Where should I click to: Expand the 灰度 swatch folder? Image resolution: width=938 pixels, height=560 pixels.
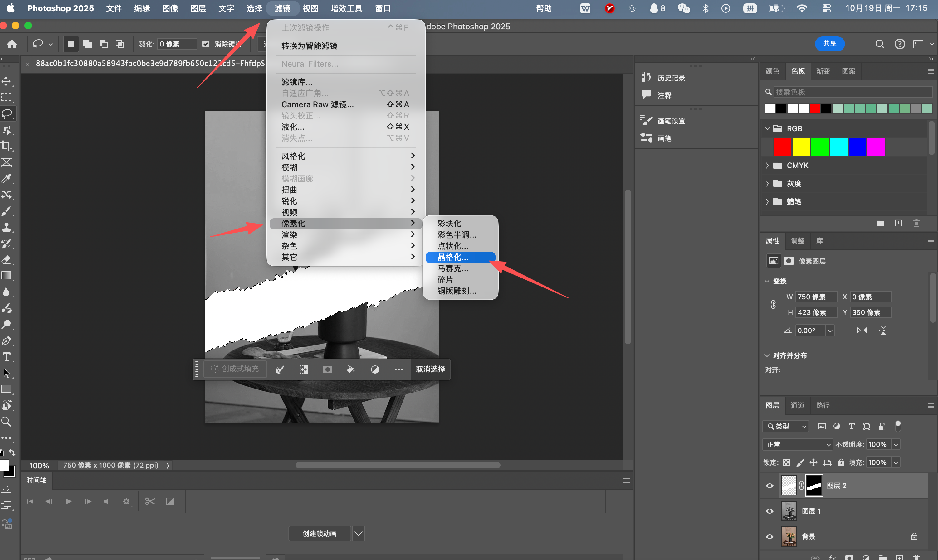click(767, 183)
